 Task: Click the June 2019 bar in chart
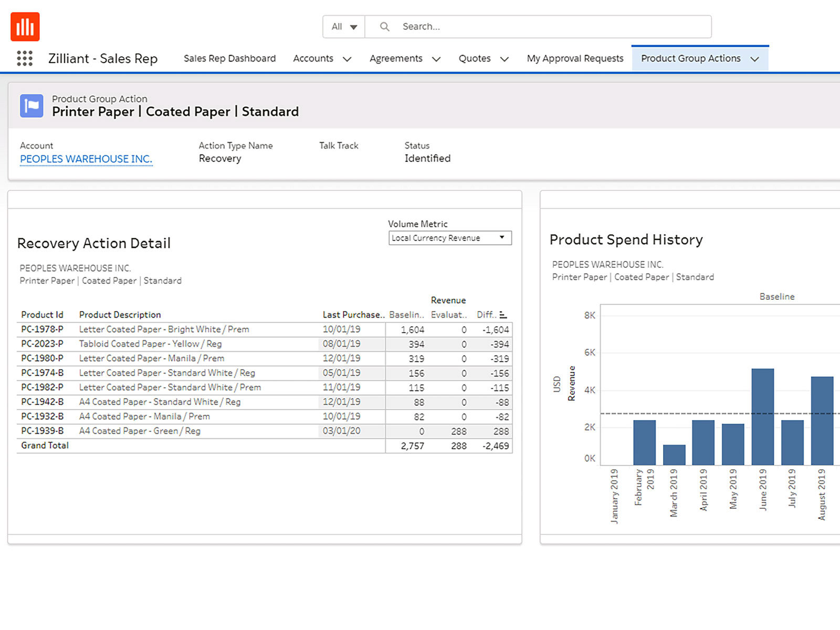pos(763,417)
